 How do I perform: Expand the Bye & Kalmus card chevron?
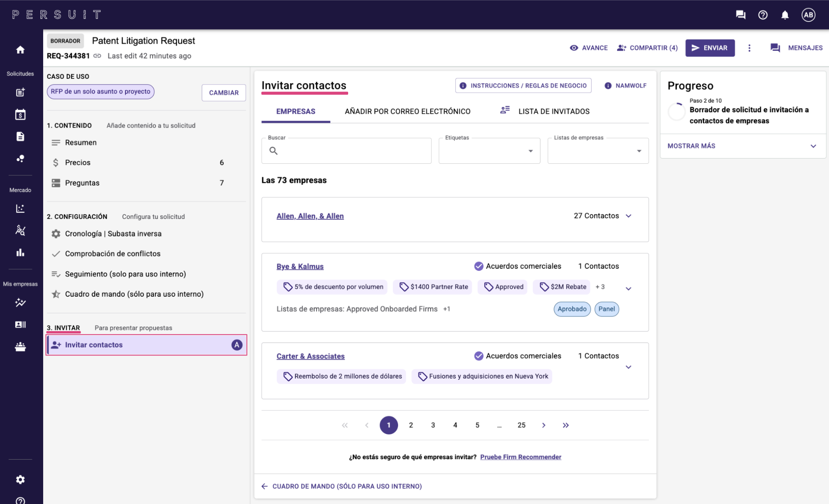tap(628, 288)
